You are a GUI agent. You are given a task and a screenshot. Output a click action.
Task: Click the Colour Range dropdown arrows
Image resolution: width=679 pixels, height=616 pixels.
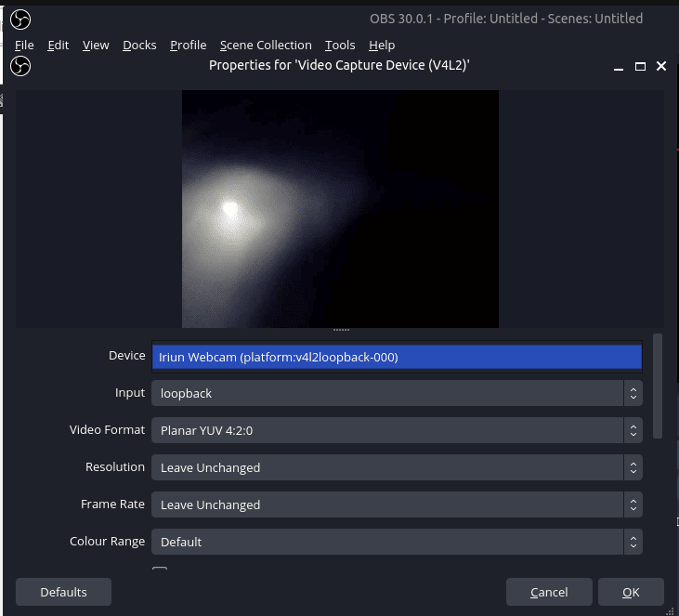point(633,542)
